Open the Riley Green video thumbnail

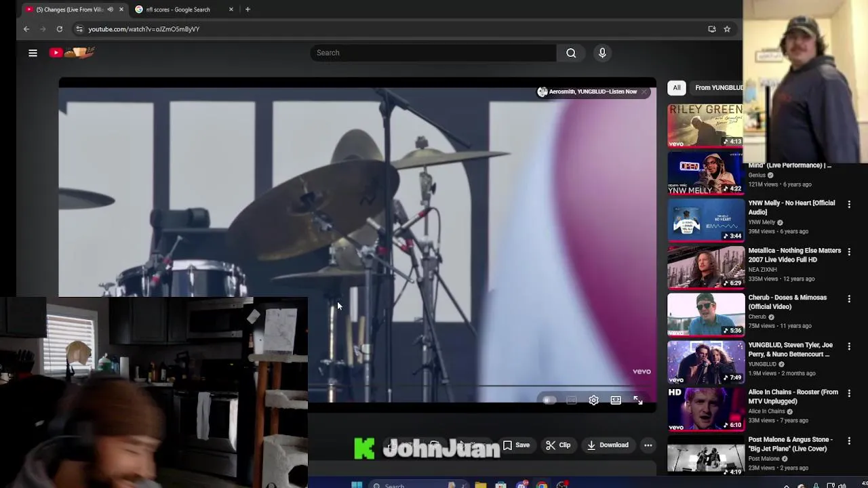pos(705,125)
